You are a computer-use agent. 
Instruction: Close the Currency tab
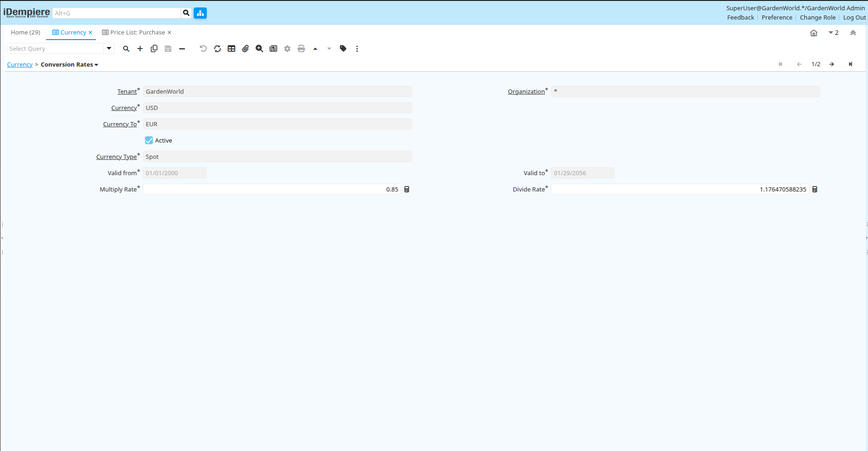tap(90, 32)
